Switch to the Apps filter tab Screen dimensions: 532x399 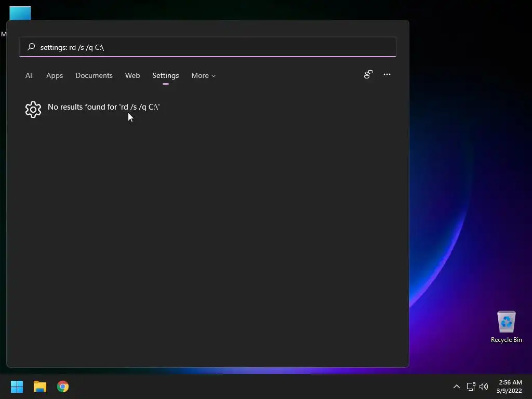[x=55, y=76]
